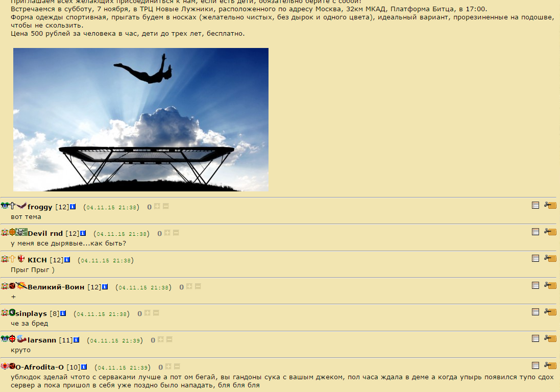
Task: Click scissors-note icon on KICH's comment
Action: pos(550,258)
